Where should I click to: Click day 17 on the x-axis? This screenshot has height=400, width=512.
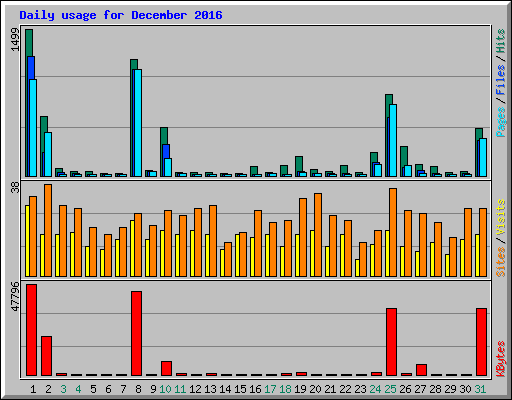270,389
